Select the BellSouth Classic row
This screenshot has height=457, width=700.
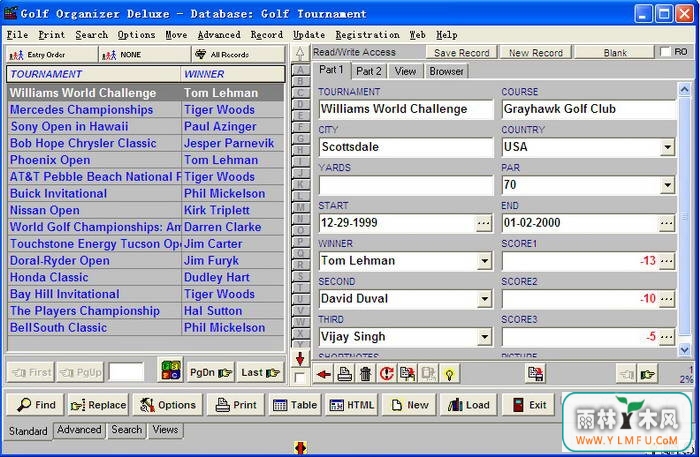point(146,328)
